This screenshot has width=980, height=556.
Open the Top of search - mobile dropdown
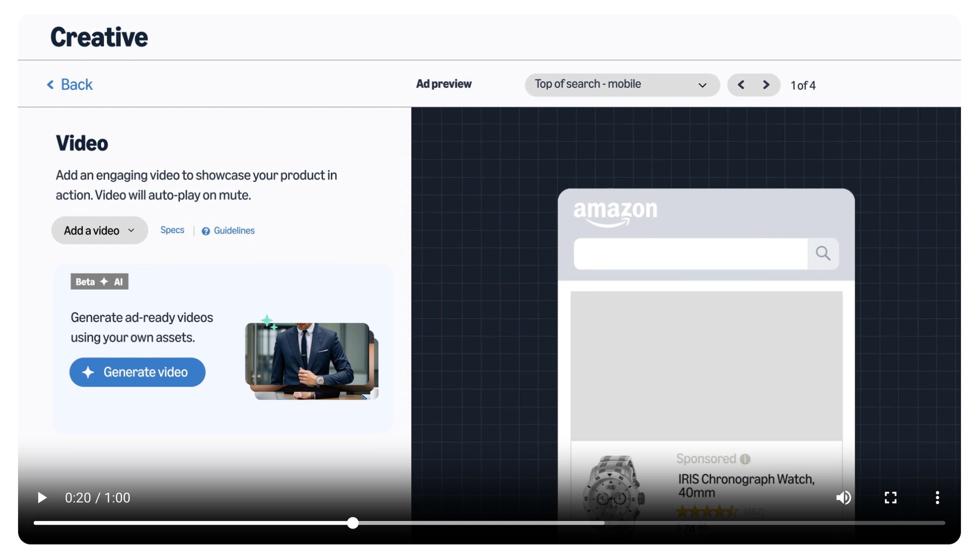[622, 85]
